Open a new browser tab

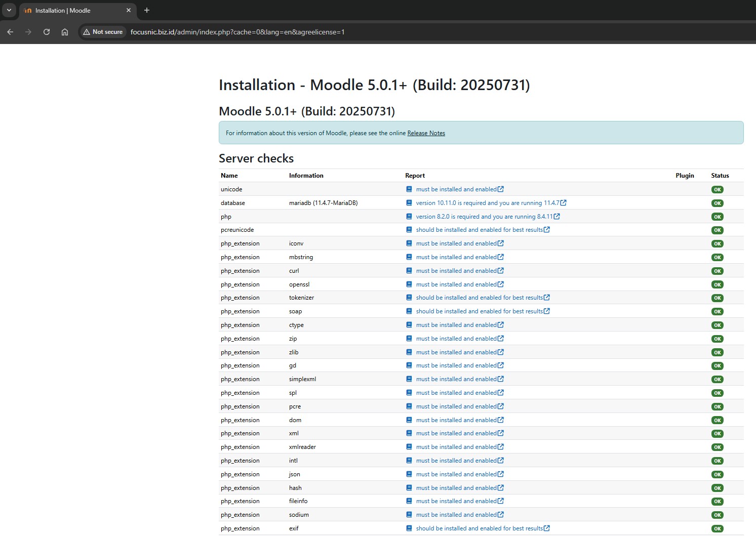point(147,10)
